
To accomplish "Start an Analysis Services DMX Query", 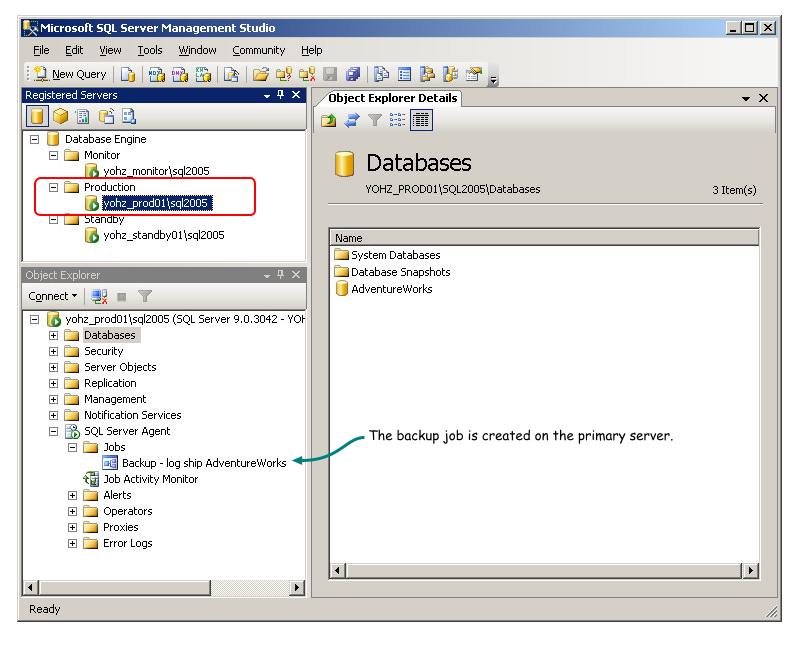I will 180,75.
